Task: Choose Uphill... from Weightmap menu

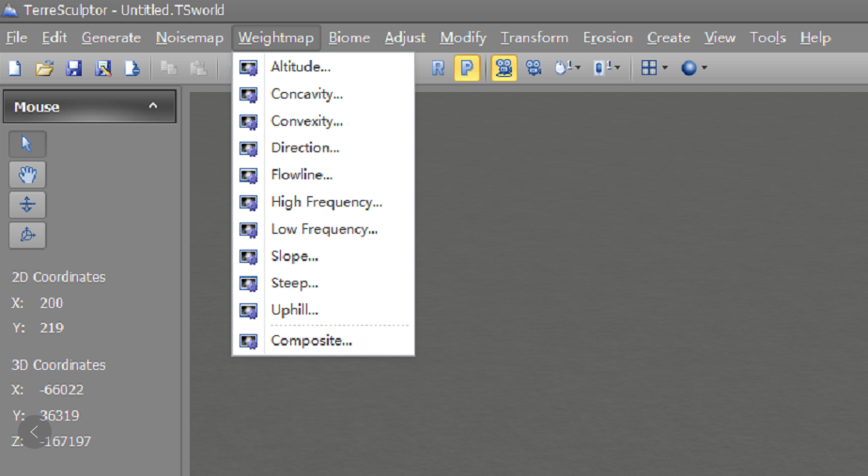Action: [x=323, y=311]
